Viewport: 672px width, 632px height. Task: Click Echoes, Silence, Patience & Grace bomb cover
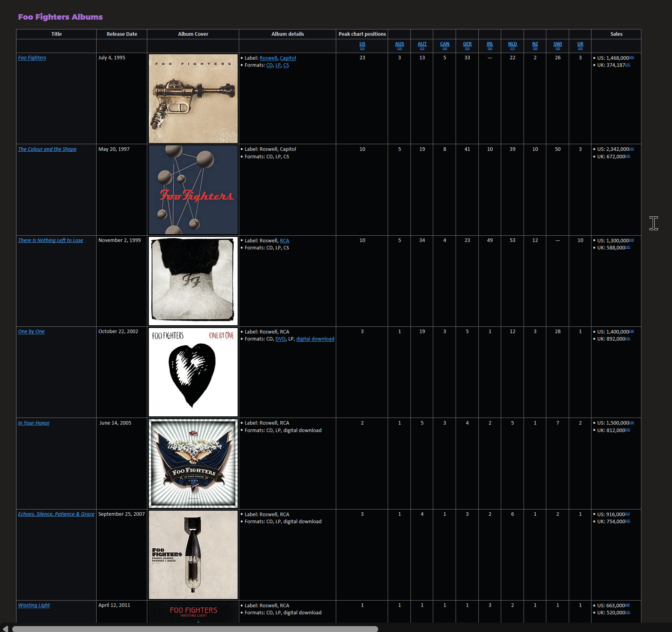tap(193, 555)
